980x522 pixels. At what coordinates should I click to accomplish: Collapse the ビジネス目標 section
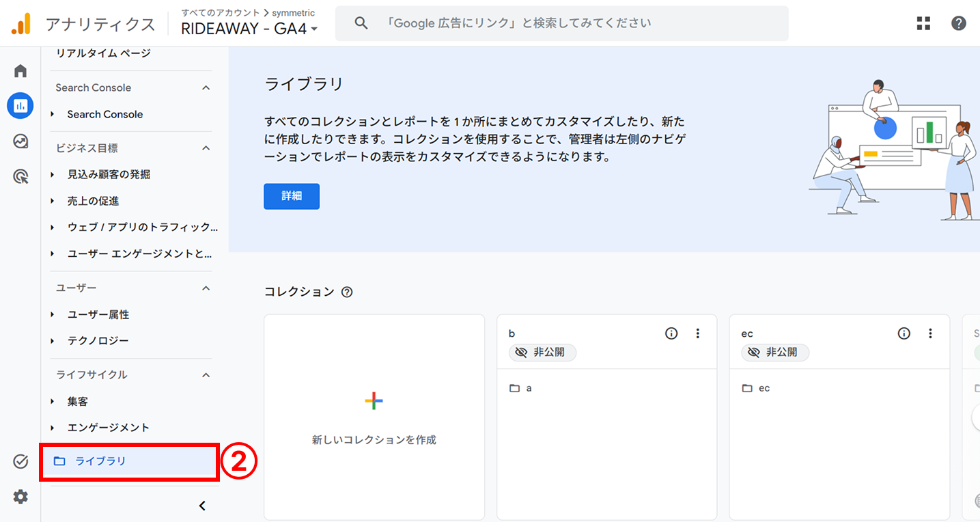206,148
